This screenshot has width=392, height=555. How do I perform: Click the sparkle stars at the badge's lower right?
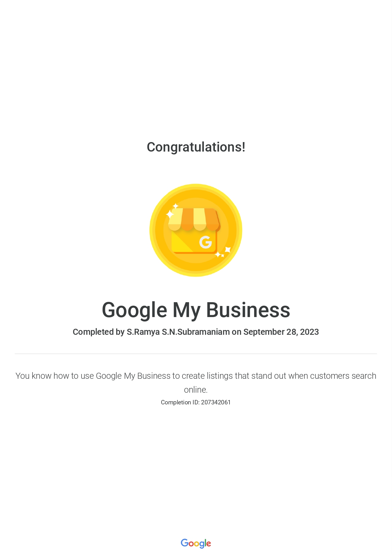[x=223, y=252]
